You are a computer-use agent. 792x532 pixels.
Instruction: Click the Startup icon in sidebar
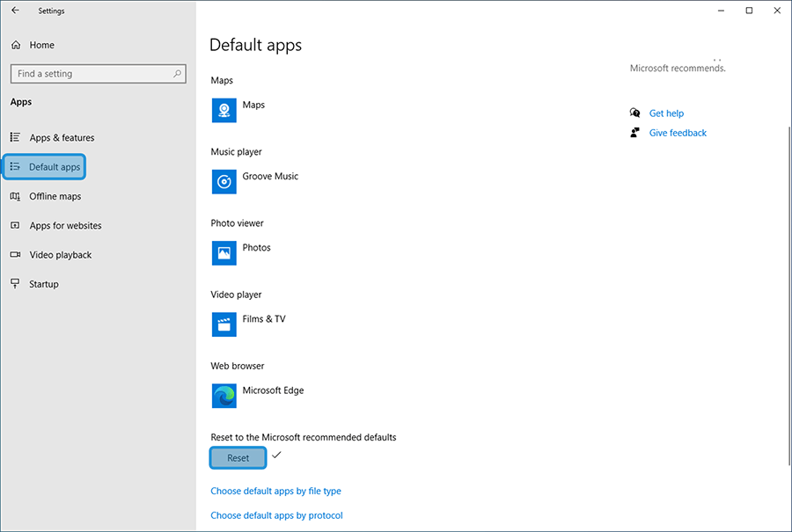15,284
